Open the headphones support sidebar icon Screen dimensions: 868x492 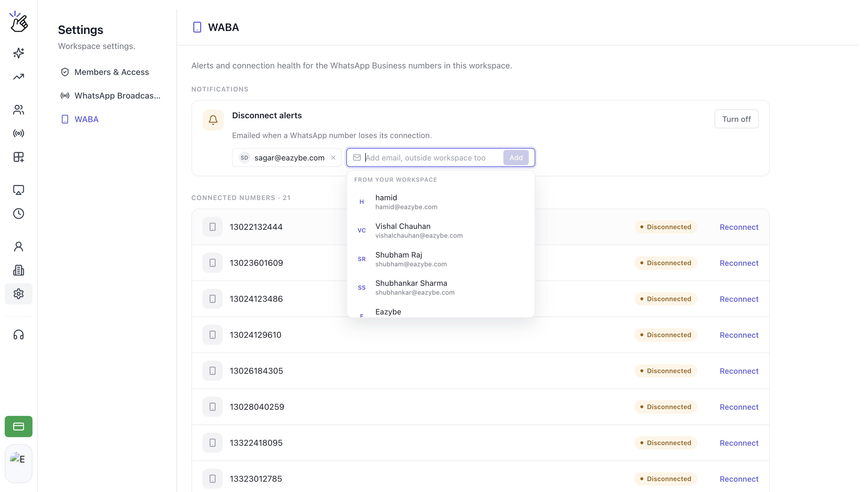pos(19,335)
